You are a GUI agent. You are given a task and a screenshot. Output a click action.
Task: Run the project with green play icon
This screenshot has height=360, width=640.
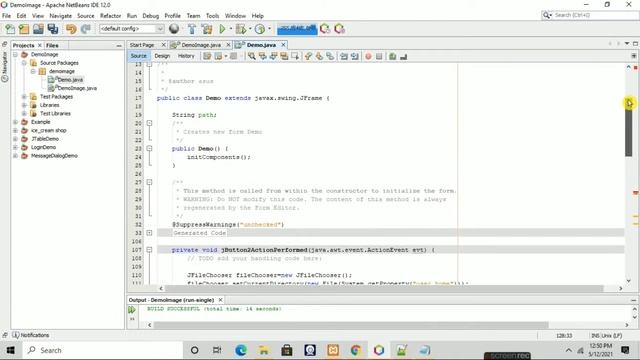(x=222, y=29)
